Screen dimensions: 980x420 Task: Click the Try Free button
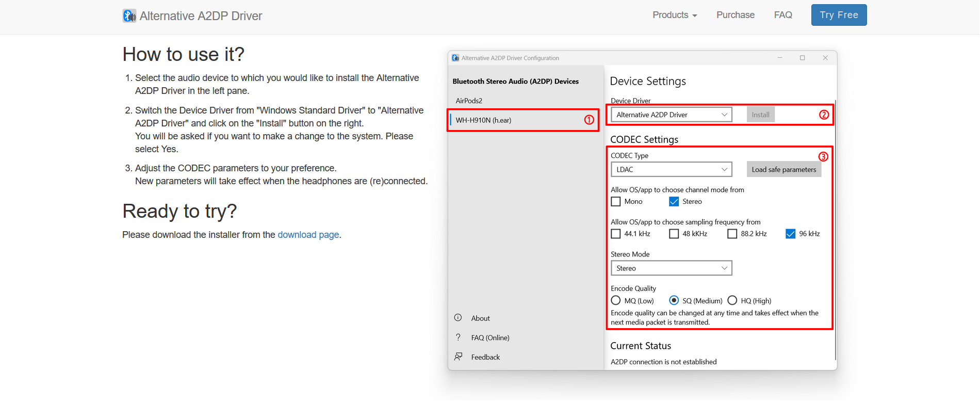839,15
